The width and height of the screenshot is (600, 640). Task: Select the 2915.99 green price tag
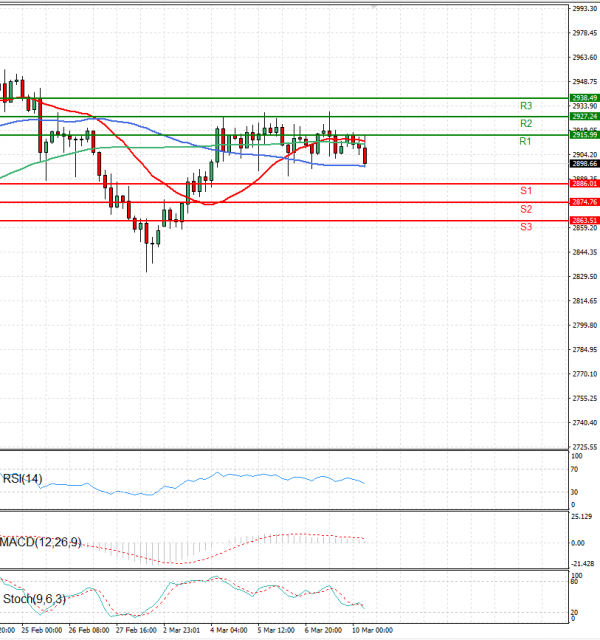(x=584, y=135)
